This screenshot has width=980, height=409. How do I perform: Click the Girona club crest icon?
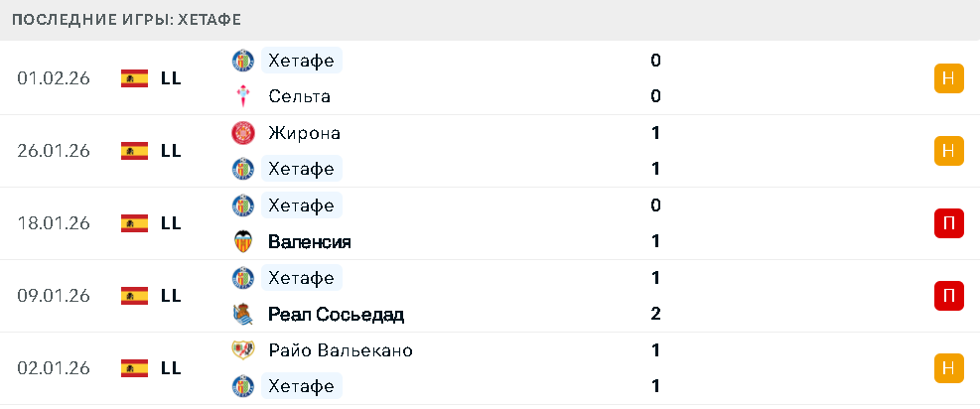[x=242, y=133]
